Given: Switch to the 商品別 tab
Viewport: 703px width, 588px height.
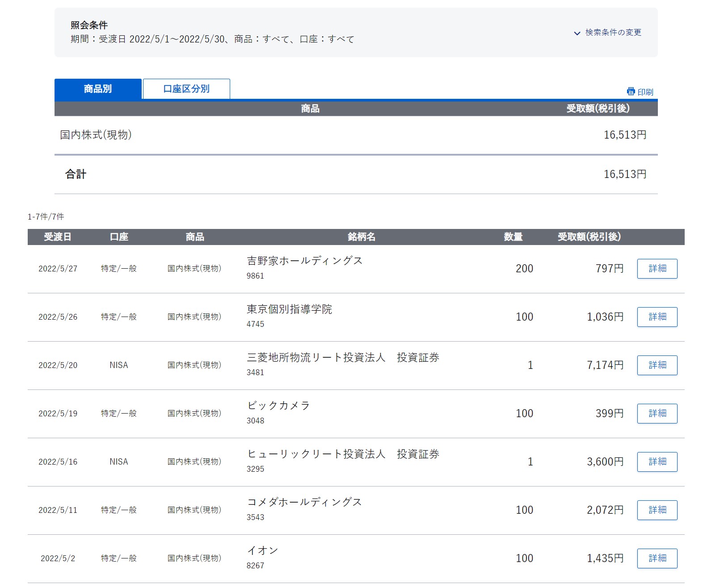Looking at the screenshot, I should point(98,89).
